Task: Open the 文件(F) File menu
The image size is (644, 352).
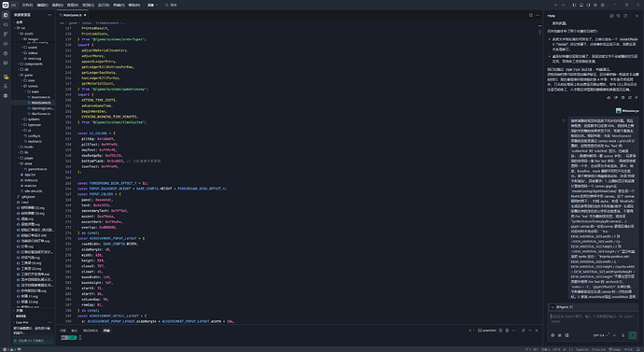Action: click(x=27, y=5)
